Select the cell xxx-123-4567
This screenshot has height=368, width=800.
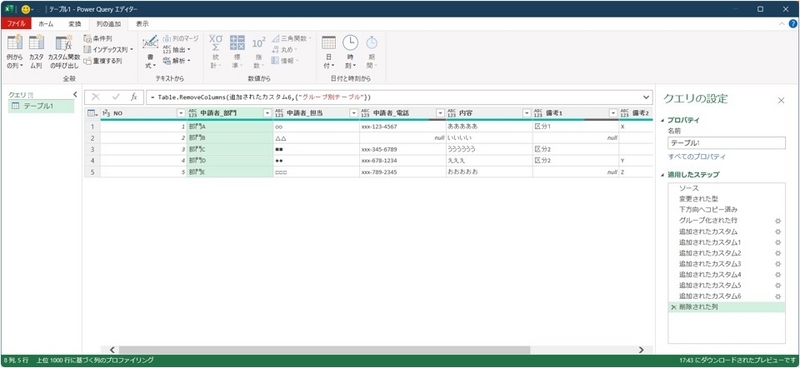coord(403,127)
